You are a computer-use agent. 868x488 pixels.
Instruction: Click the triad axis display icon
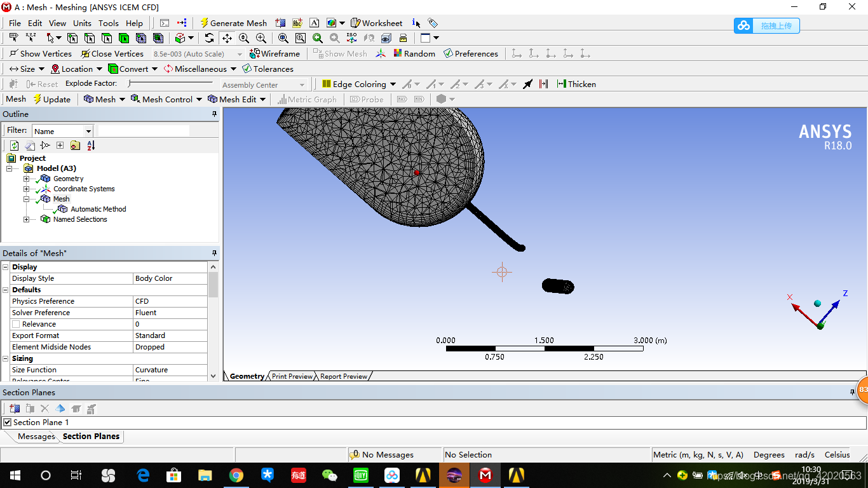(x=381, y=53)
